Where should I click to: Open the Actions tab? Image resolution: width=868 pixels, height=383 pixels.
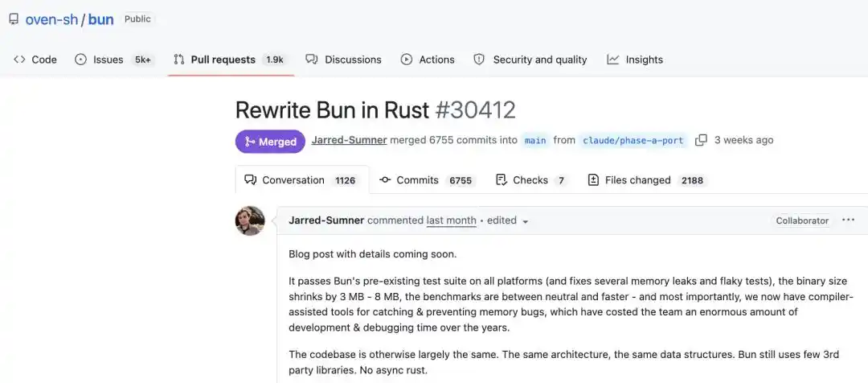428,60
